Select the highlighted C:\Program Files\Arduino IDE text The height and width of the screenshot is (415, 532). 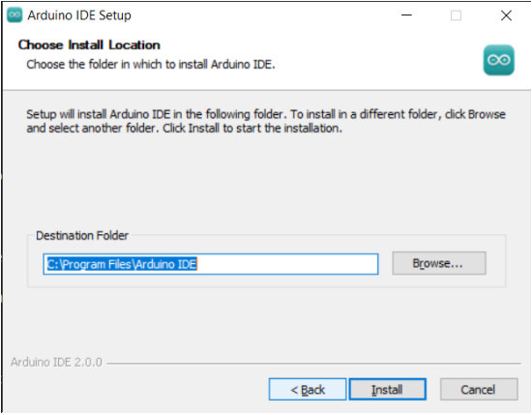(x=122, y=264)
